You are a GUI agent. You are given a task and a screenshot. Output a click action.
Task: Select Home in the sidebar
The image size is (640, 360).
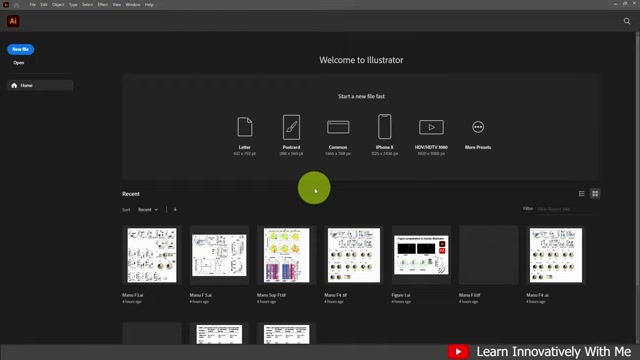[x=40, y=85]
